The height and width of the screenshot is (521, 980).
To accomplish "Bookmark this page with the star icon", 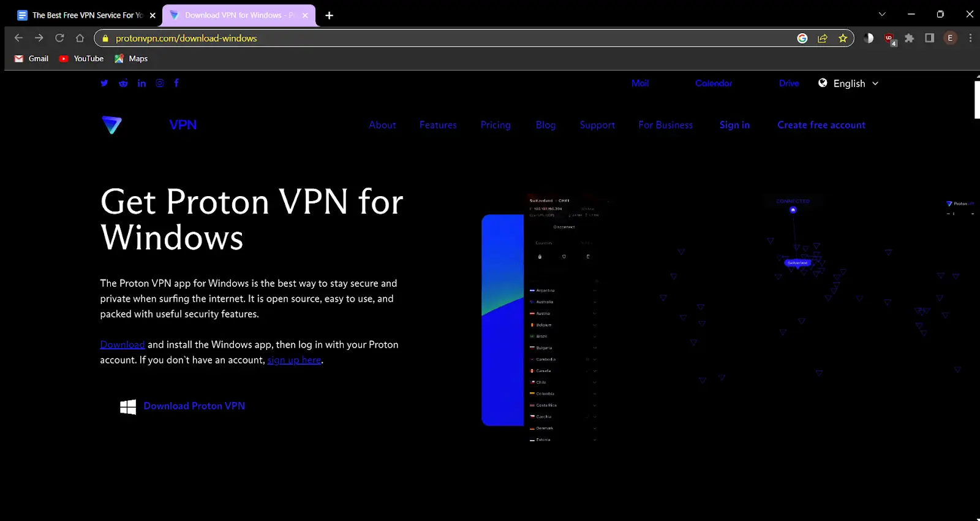I will tap(843, 38).
